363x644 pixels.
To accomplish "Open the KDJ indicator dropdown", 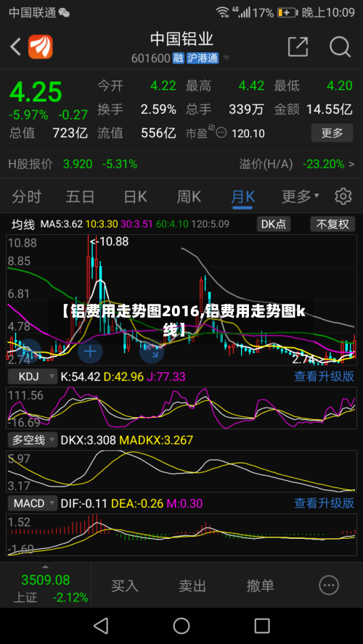I will click(x=33, y=376).
